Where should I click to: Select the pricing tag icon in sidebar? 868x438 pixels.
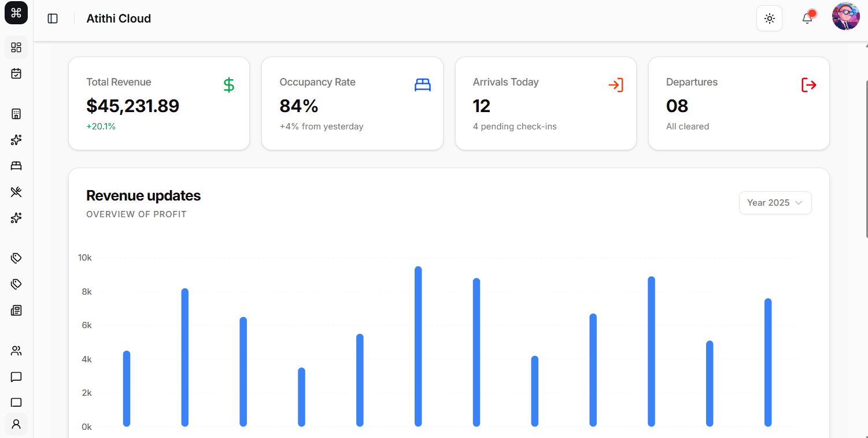pos(16,258)
